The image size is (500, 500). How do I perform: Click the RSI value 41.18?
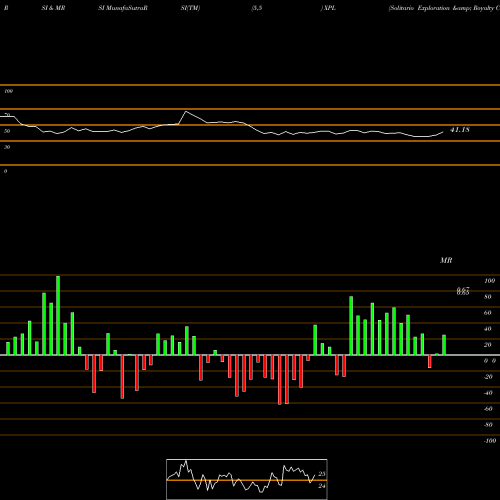click(x=460, y=130)
